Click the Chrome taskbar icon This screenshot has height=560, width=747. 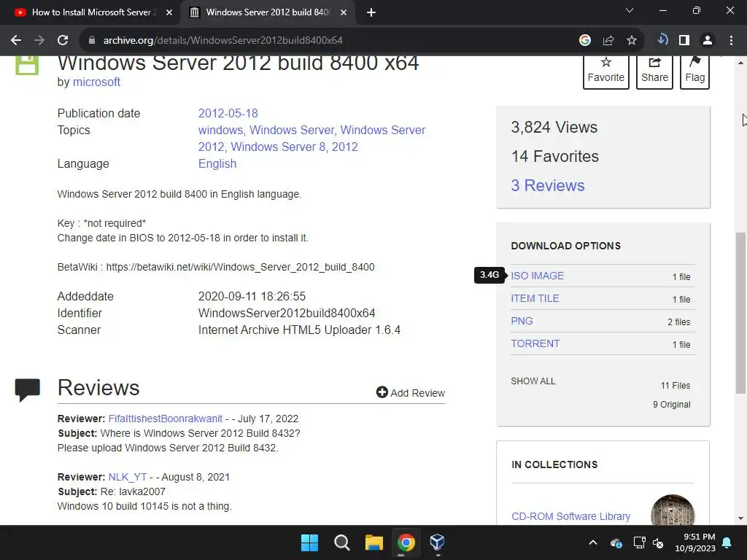tap(406, 542)
